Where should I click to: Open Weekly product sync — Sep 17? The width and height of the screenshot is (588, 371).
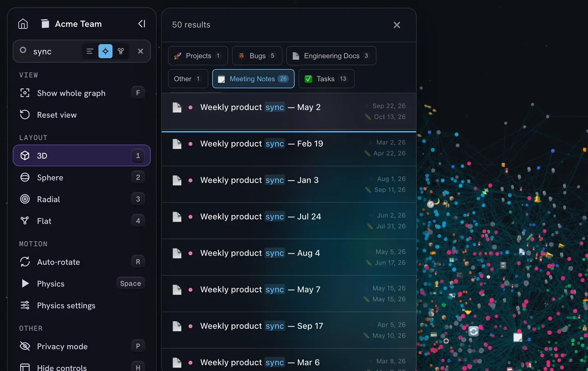click(289, 330)
